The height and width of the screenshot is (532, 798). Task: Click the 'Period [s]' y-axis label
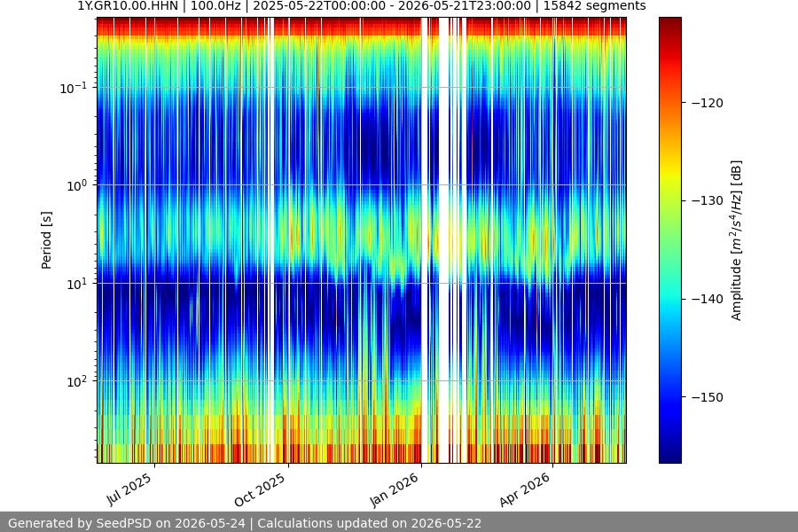[x=46, y=240]
